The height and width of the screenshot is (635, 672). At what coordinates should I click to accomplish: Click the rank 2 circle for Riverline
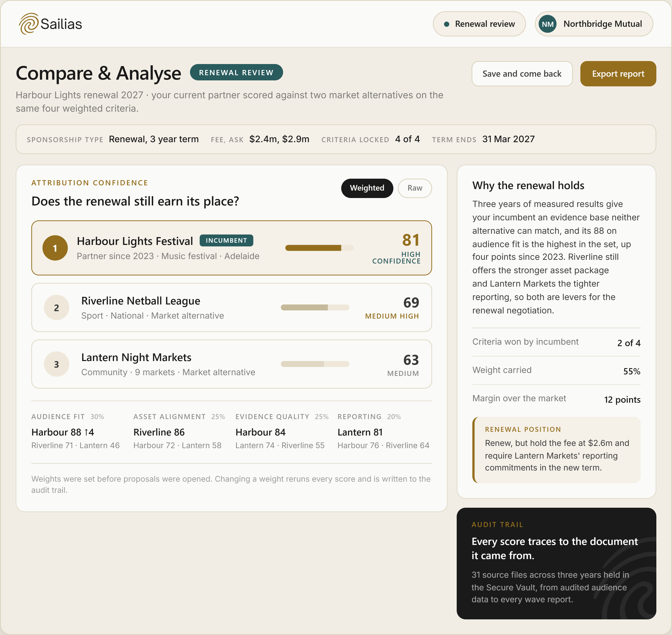57,307
